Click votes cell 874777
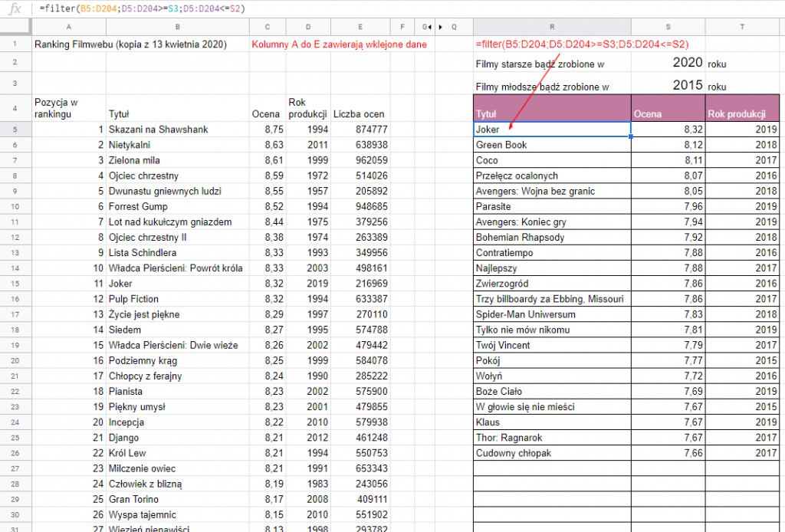This screenshot has width=785, height=532. (360, 130)
